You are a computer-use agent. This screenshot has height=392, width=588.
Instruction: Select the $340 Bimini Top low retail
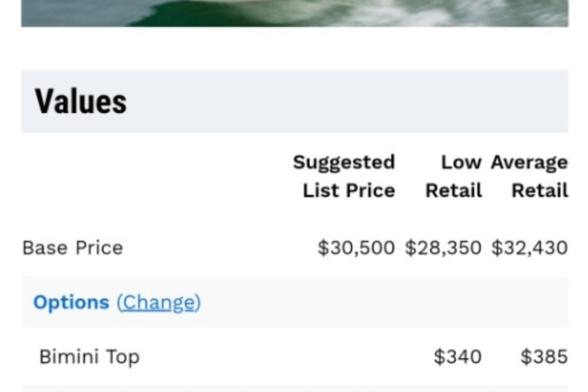(x=458, y=357)
